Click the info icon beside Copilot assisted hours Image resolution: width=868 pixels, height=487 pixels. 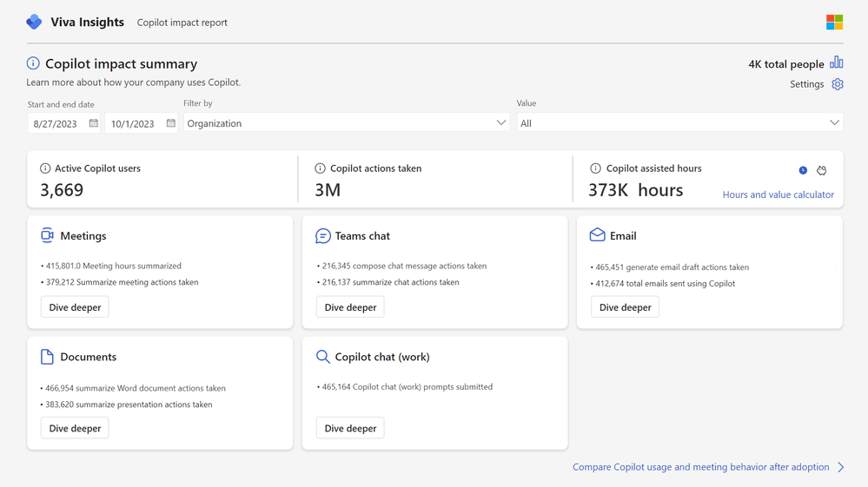point(595,168)
